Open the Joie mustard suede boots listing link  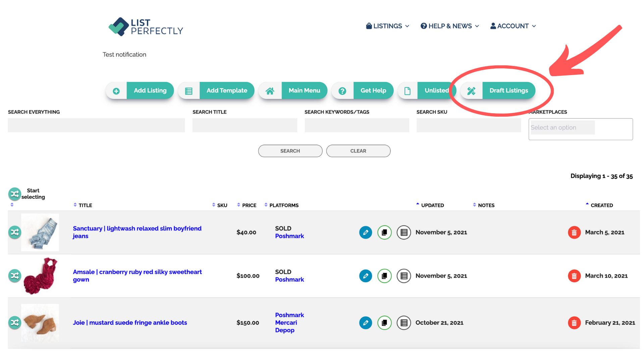130,322
